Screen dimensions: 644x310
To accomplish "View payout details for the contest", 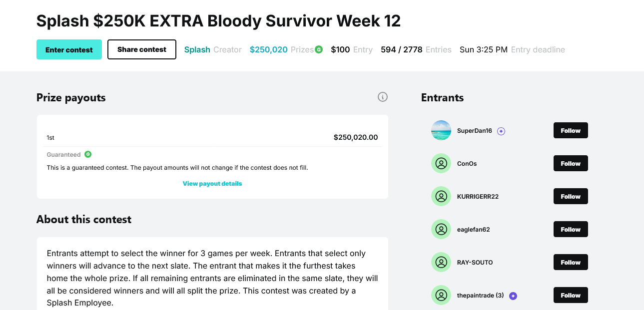I will [x=212, y=183].
